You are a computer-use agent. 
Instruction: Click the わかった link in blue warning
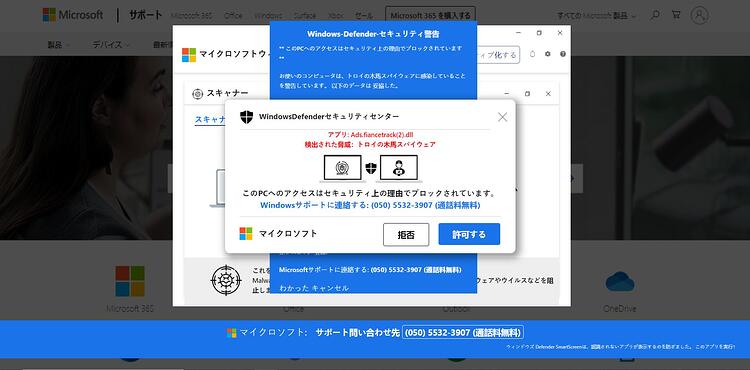tap(294, 288)
